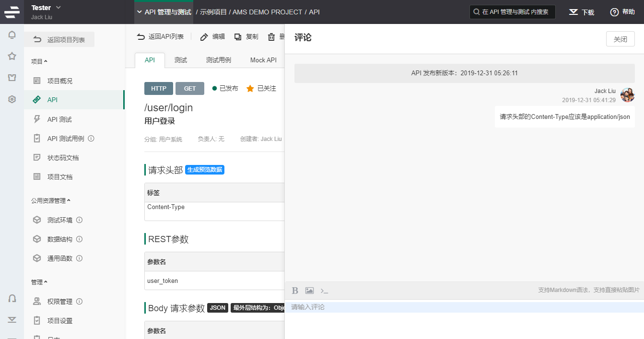This screenshot has width=644, height=339.
Task: Click the 生成预览数据 button
Action: pyautogui.click(x=205, y=170)
